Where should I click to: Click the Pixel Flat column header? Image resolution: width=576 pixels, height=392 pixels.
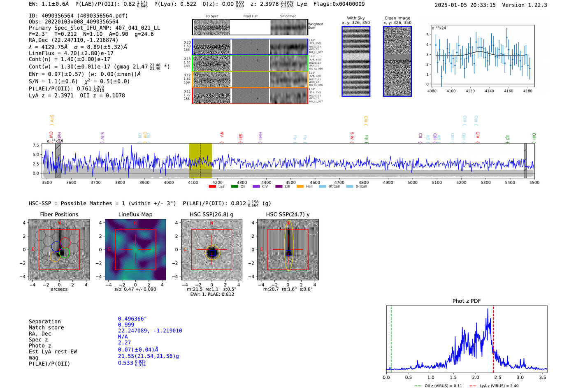point(251,16)
